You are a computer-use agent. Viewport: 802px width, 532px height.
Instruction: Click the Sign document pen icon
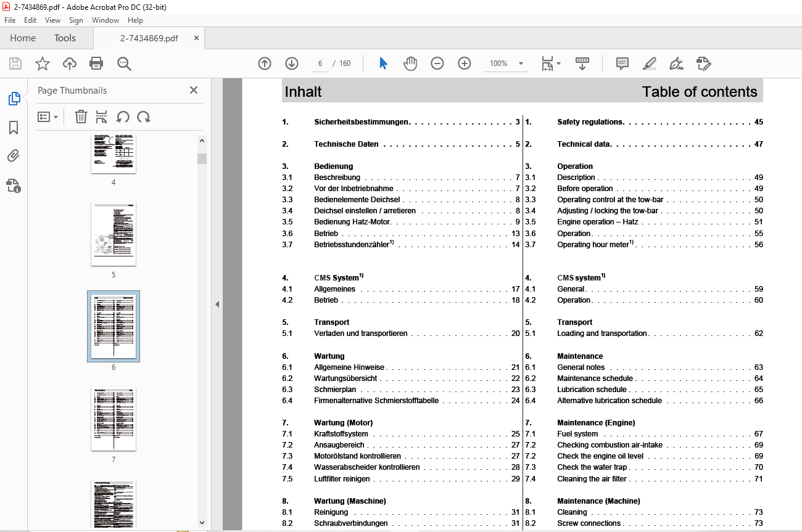[677, 63]
